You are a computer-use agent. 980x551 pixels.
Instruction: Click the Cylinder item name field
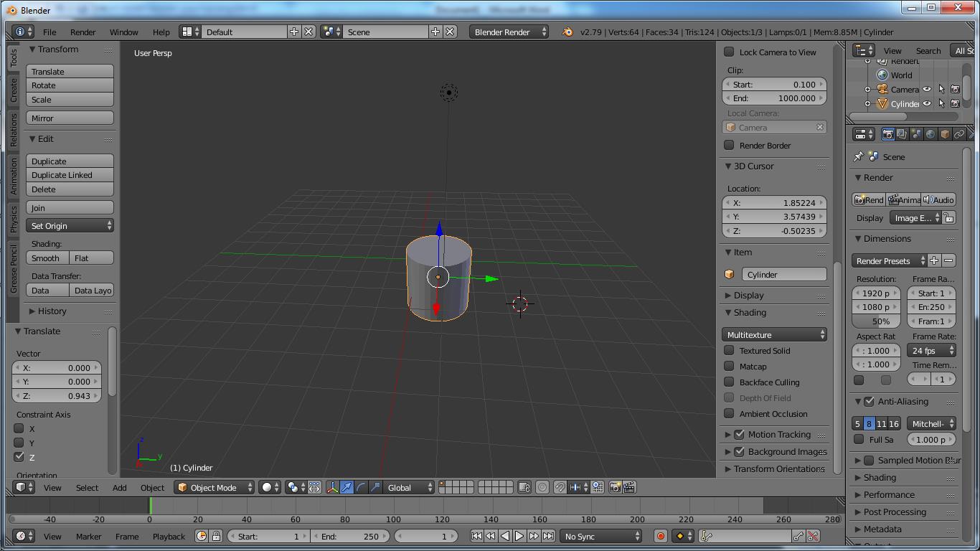783,274
